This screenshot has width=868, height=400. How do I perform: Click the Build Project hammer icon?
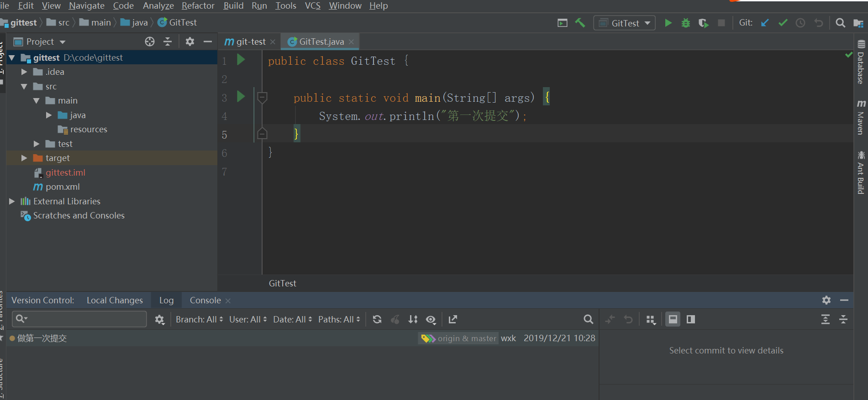click(580, 23)
